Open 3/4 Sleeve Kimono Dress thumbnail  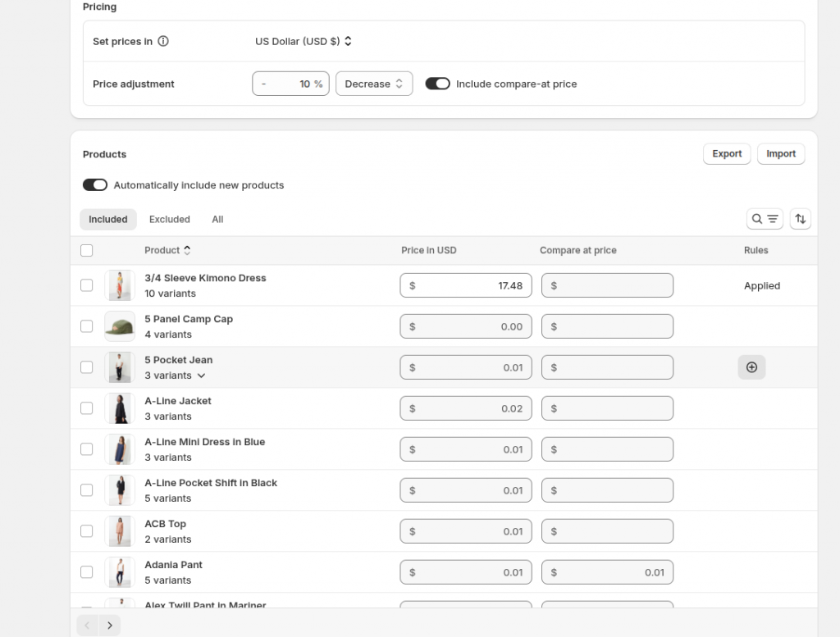pos(120,285)
